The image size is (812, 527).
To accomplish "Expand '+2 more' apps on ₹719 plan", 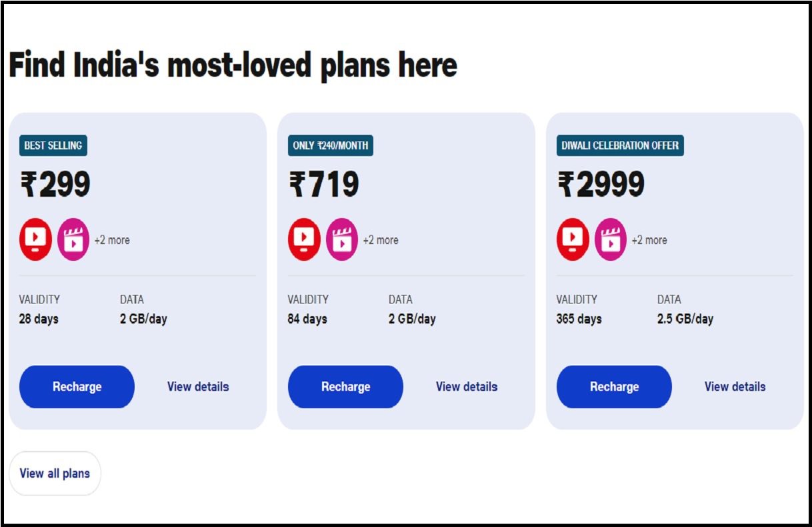I will tap(381, 240).
